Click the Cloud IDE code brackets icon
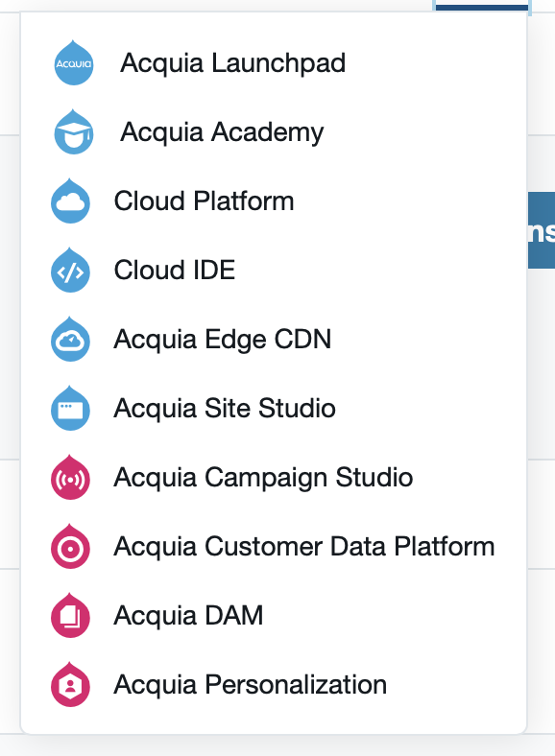Screen dimensions: 555x756 coord(70,270)
